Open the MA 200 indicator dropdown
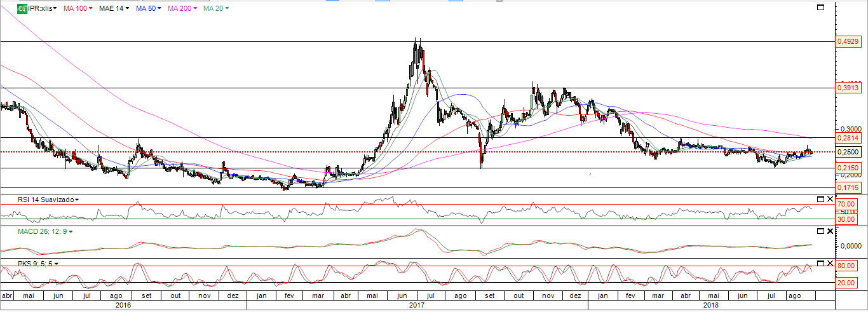The image size is (868, 312). point(184,8)
